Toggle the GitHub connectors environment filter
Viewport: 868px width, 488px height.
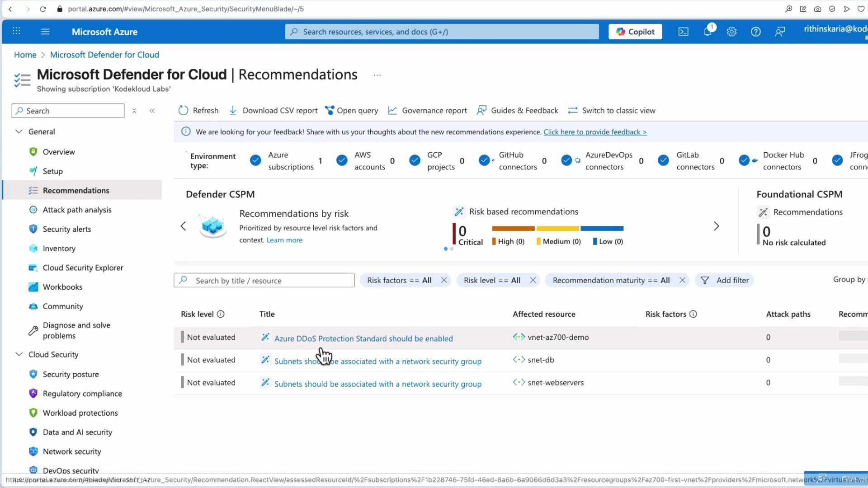coord(485,160)
